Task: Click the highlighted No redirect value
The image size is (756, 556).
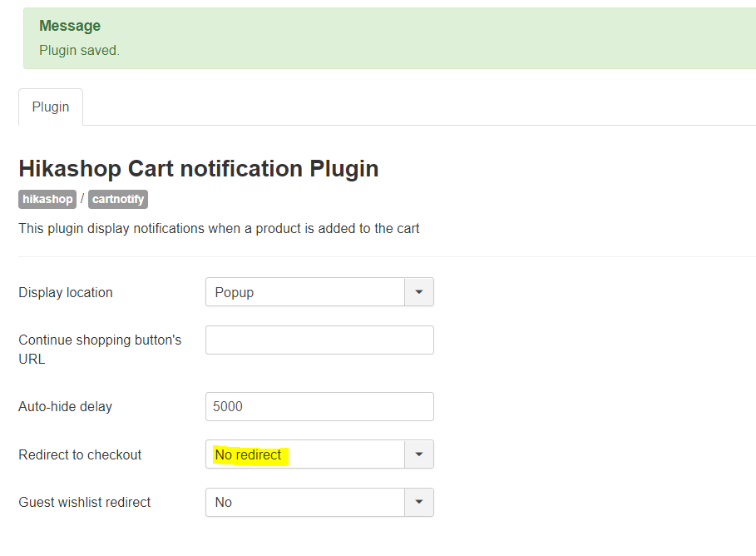Action: click(x=250, y=454)
